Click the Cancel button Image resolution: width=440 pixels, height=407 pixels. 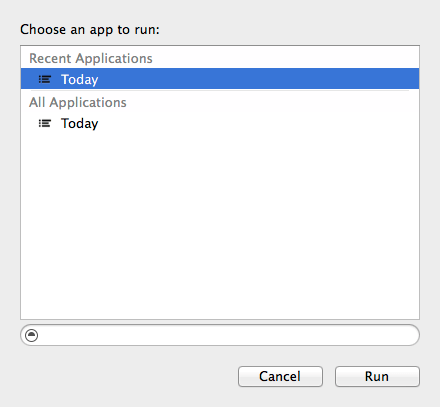(x=280, y=376)
